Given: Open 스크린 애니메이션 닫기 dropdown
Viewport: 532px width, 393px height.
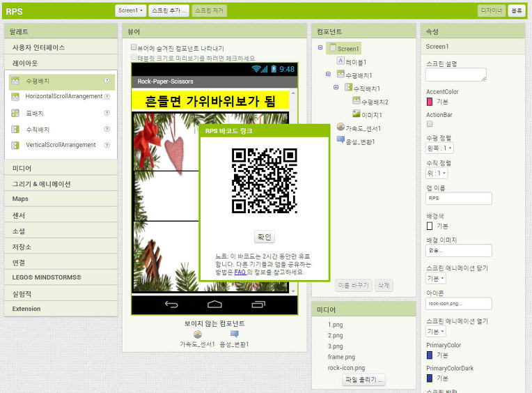Looking at the screenshot, I should 436,279.
